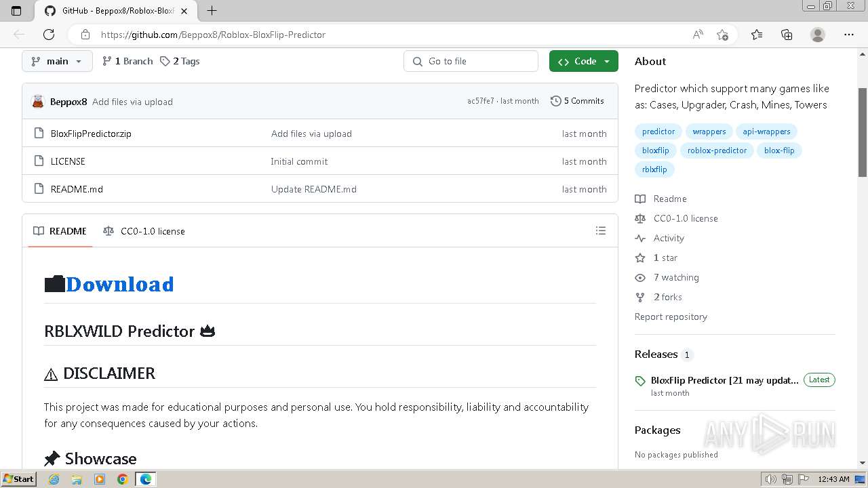The height and width of the screenshot is (488, 868).
Task: Open the BloxFlipPredictor.zip file
Action: tap(91, 134)
